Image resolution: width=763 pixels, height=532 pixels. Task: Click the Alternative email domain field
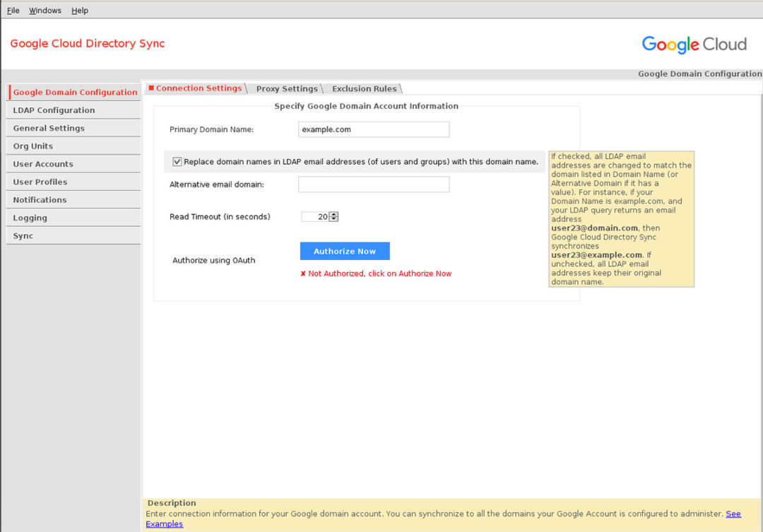[x=373, y=184]
